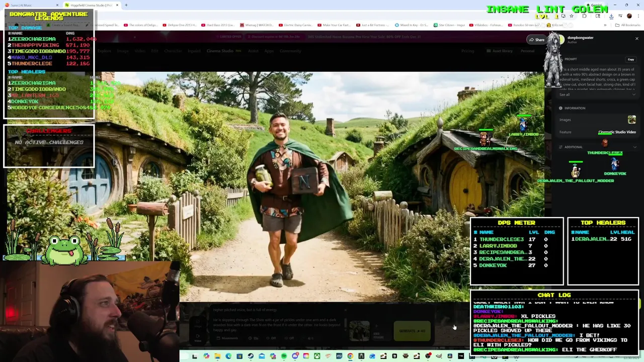Open the Movements option in prompt bar

[x=227, y=338]
